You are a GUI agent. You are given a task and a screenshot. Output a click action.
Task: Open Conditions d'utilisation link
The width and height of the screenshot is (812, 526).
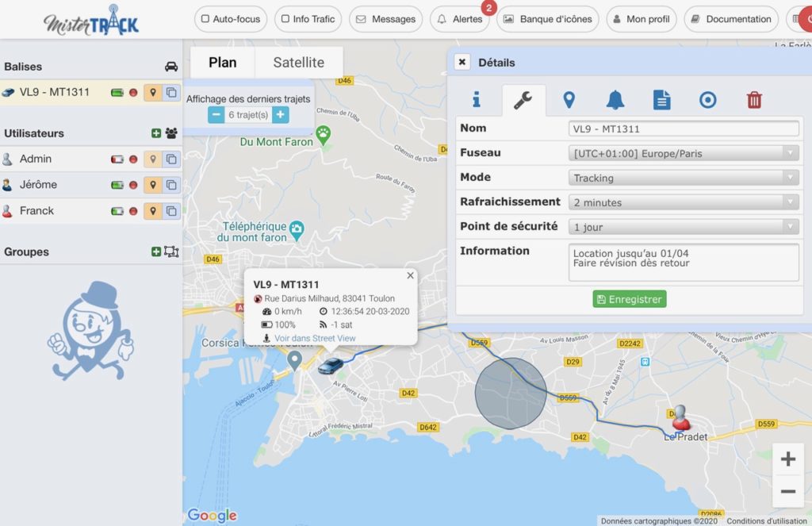pyautogui.click(x=767, y=520)
